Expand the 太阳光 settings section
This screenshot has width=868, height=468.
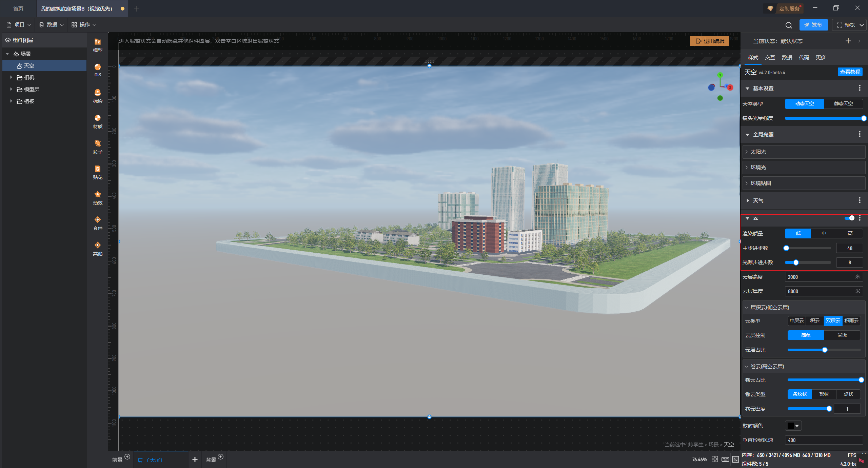(x=758, y=152)
